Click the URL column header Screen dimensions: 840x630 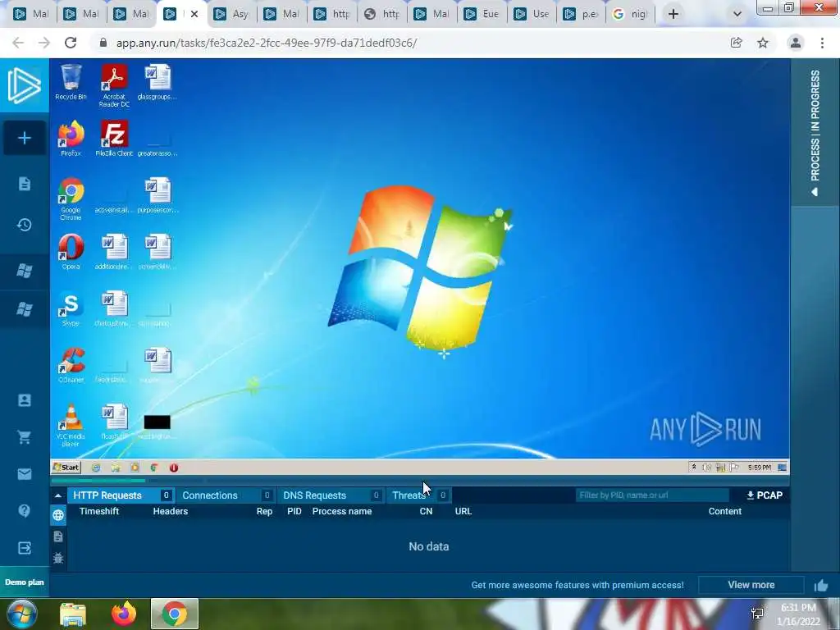[463, 511]
